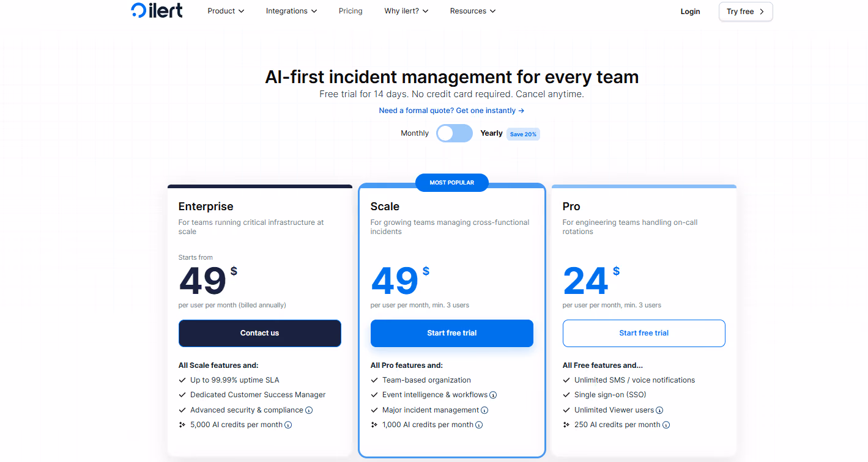Open info icon for Major incident management
This screenshot has width=868, height=462.
click(x=484, y=410)
